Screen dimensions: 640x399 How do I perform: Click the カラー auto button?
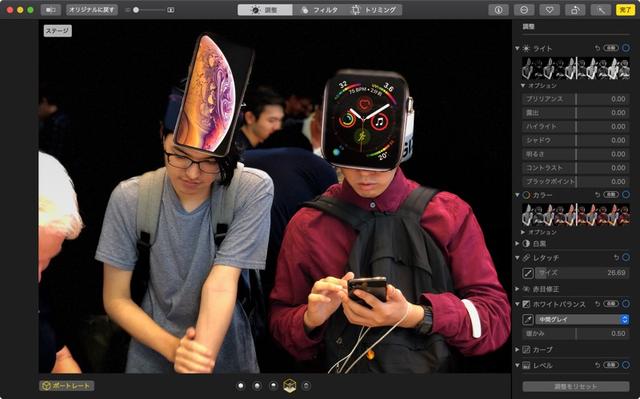[x=611, y=195]
